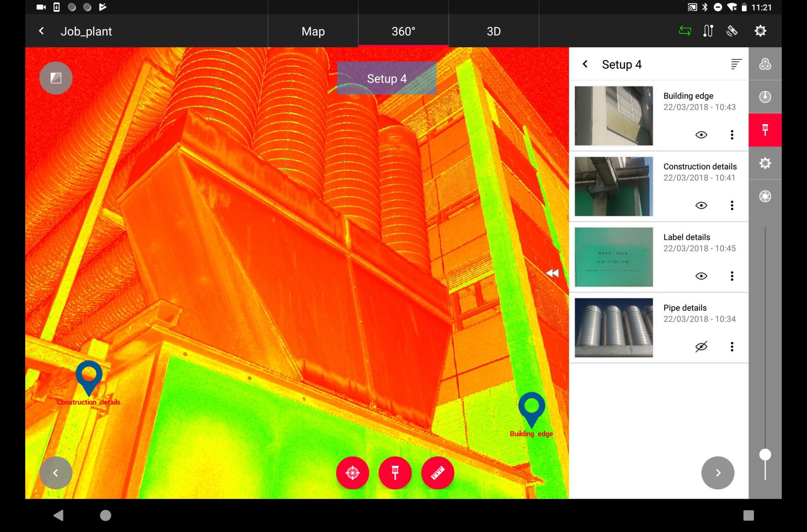Activate the target point tool
Viewport: 807px width, 532px height.
pyautogui.click(x=353, y=473)
